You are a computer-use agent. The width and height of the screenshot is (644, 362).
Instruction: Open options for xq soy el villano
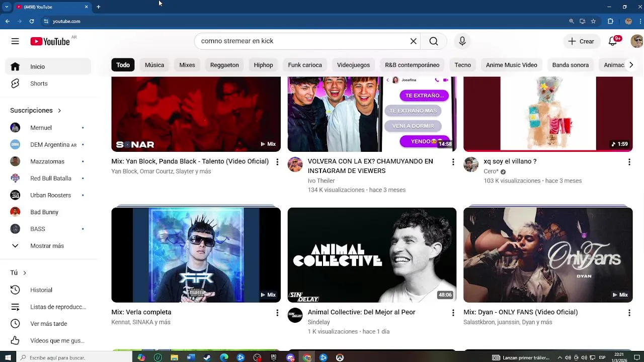tap(629, 162)
